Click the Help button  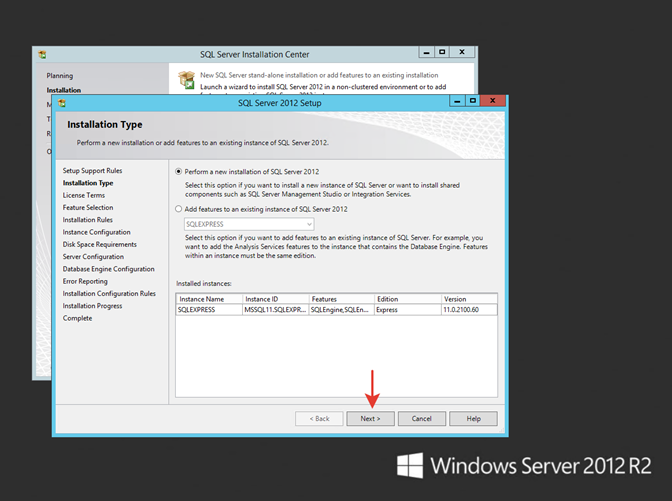(x=474, y=419)
